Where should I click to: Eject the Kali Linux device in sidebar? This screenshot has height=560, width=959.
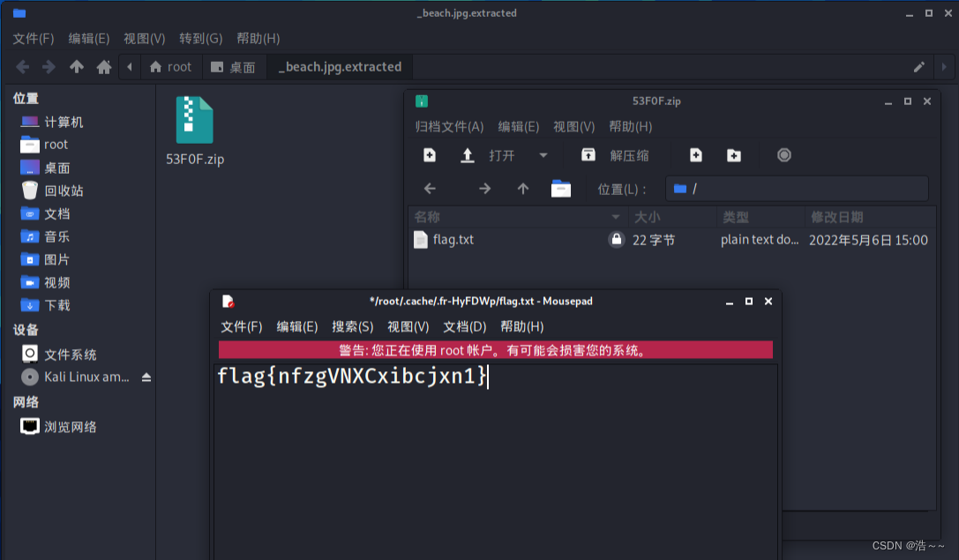146,377
